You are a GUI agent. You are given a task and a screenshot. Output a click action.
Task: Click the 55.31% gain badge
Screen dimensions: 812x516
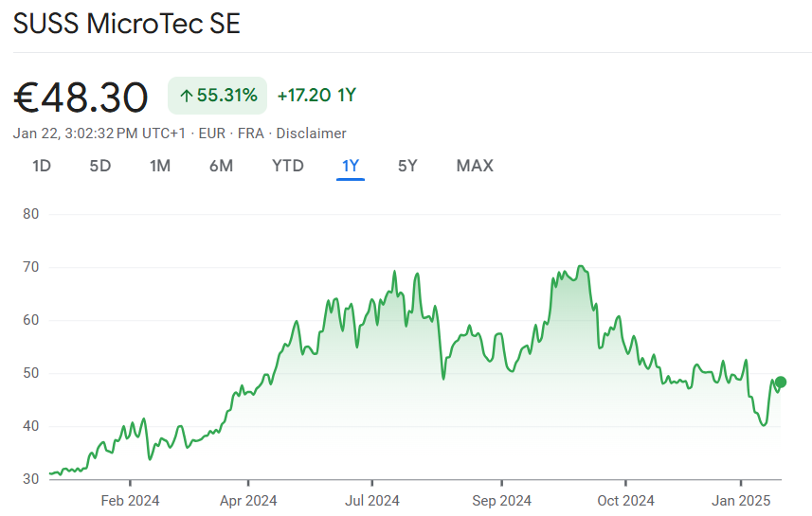[218, 96]
